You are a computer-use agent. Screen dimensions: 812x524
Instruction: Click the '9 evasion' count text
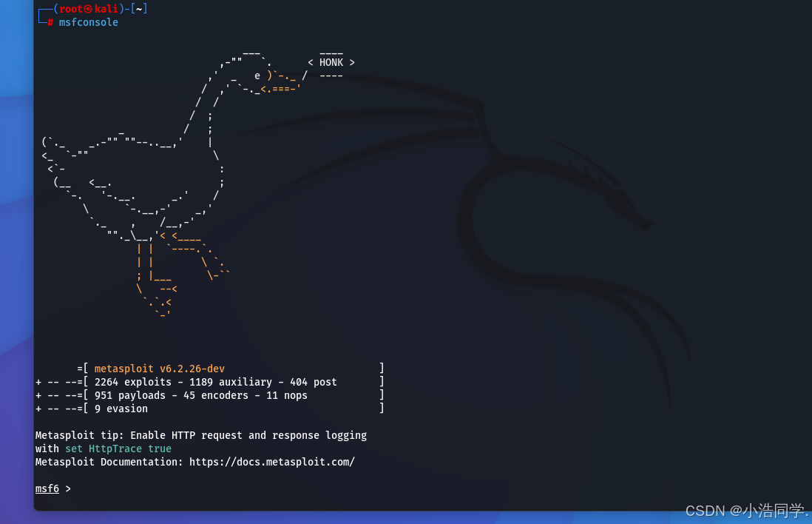(x=121, y=409)
